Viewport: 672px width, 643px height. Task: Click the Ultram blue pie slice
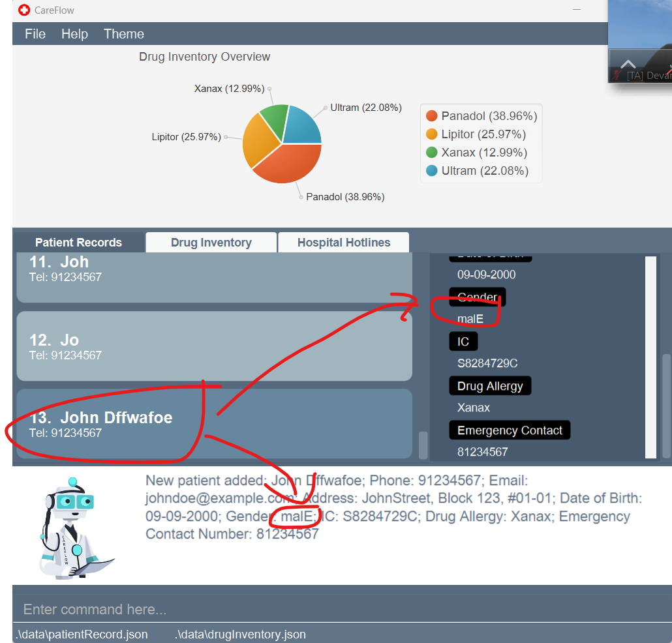click(302, 125)
